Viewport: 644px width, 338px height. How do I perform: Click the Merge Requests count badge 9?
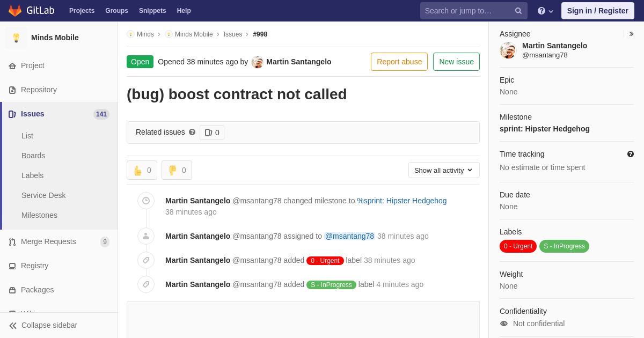105,242
